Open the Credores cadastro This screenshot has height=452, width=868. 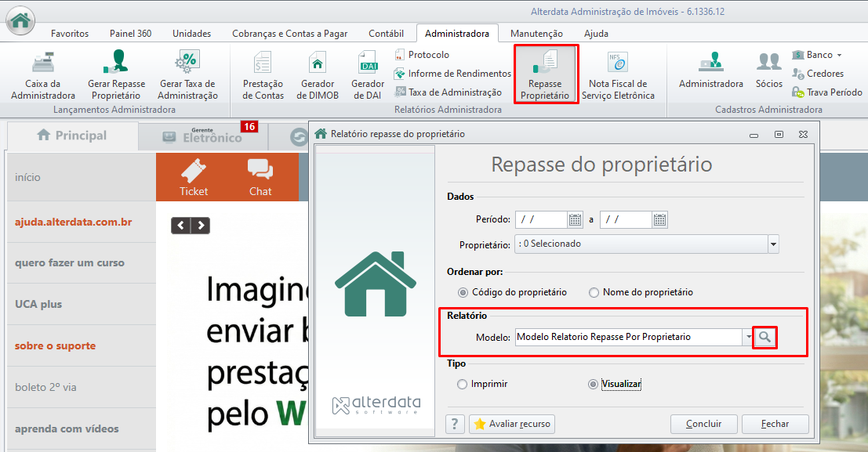click(818, 74)
